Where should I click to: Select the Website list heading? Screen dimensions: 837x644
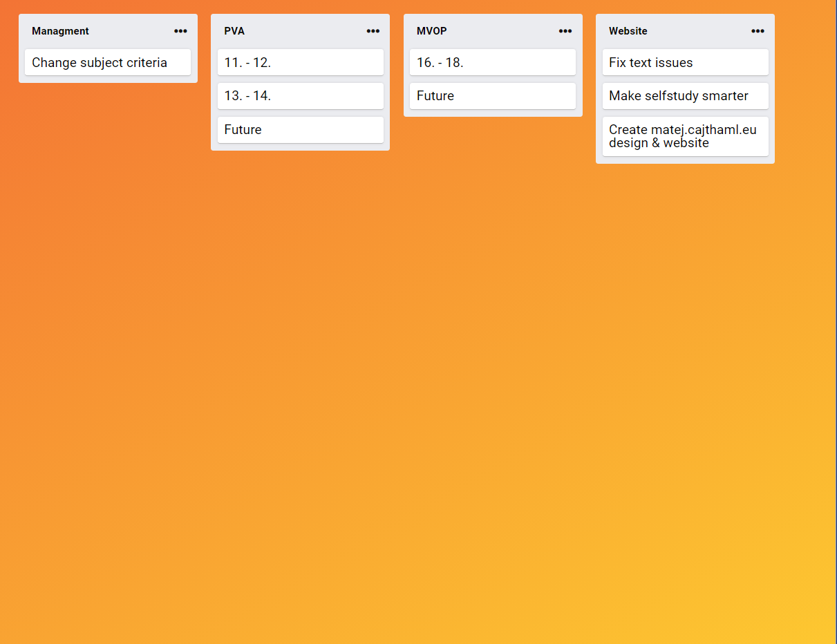[628, 31]
